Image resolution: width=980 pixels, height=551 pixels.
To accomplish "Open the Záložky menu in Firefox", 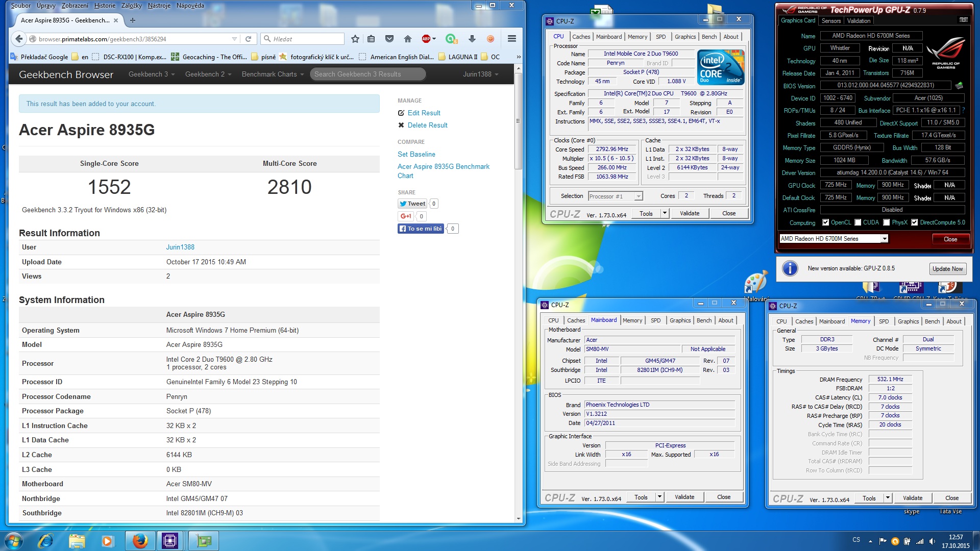I will [x=132, y=6].
